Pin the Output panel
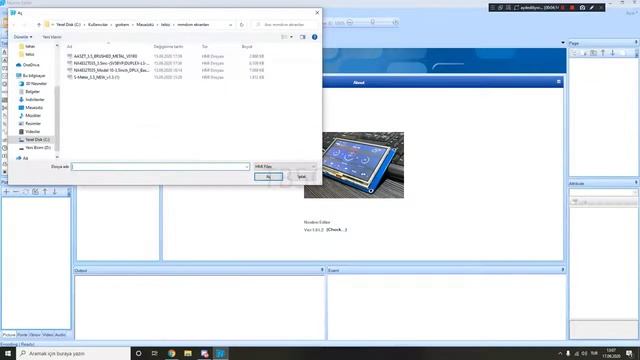Screen dimensions: 640x360 (322, 270)
